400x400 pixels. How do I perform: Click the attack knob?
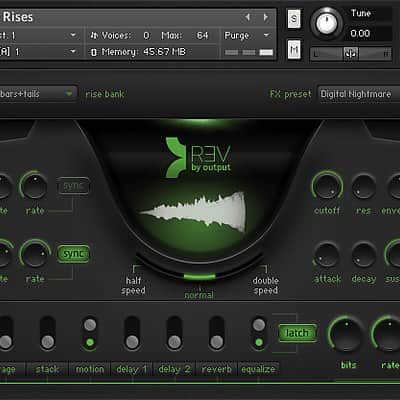pos(327,255)
